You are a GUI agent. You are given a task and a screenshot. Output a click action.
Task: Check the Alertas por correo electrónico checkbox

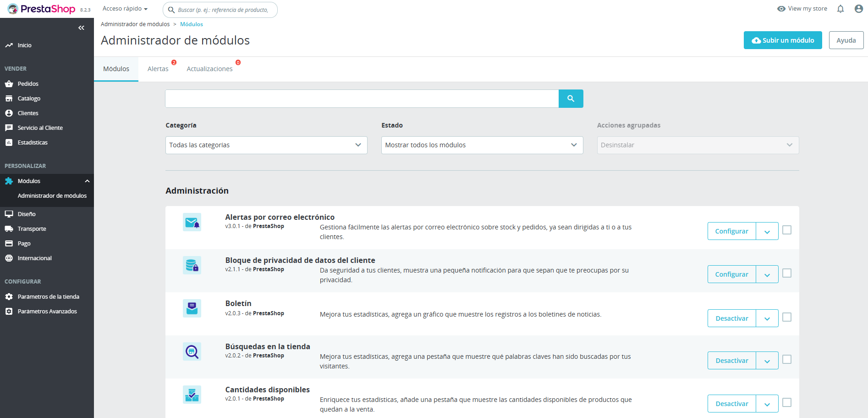[x=786, y=230]
